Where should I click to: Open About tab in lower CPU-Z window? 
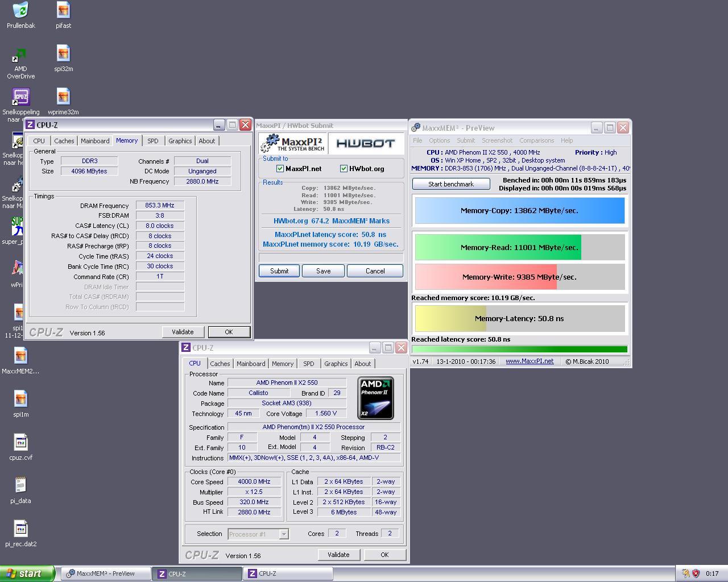tap(363, 364)
